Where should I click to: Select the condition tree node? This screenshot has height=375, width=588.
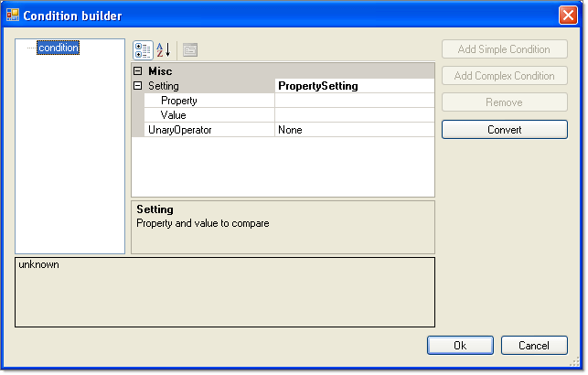click(x=59, y=48)
